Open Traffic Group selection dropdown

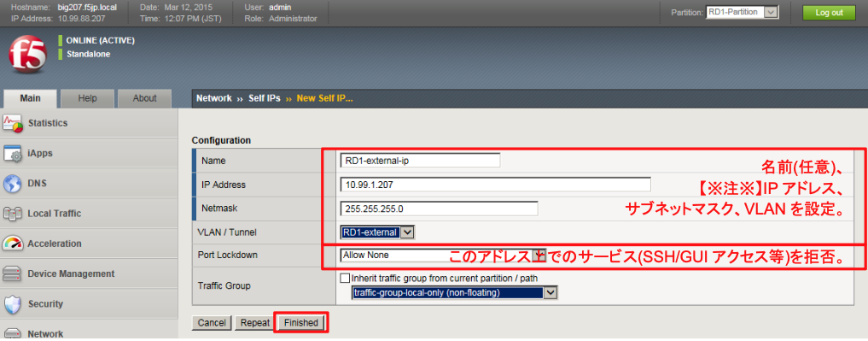click(454, 292)
